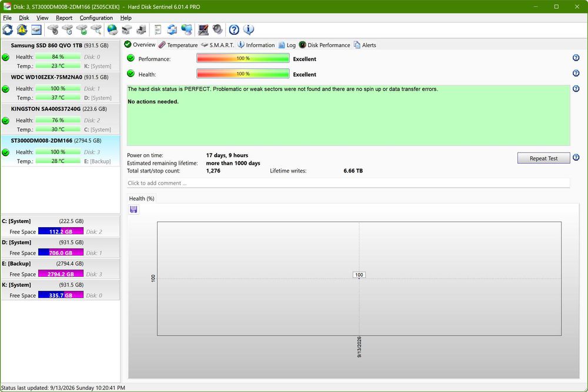Image resolution: width=588 pixels, height=392 pixels.
Task: Click the 76 % health bar of KINGSTON
Action: point(58,120)
